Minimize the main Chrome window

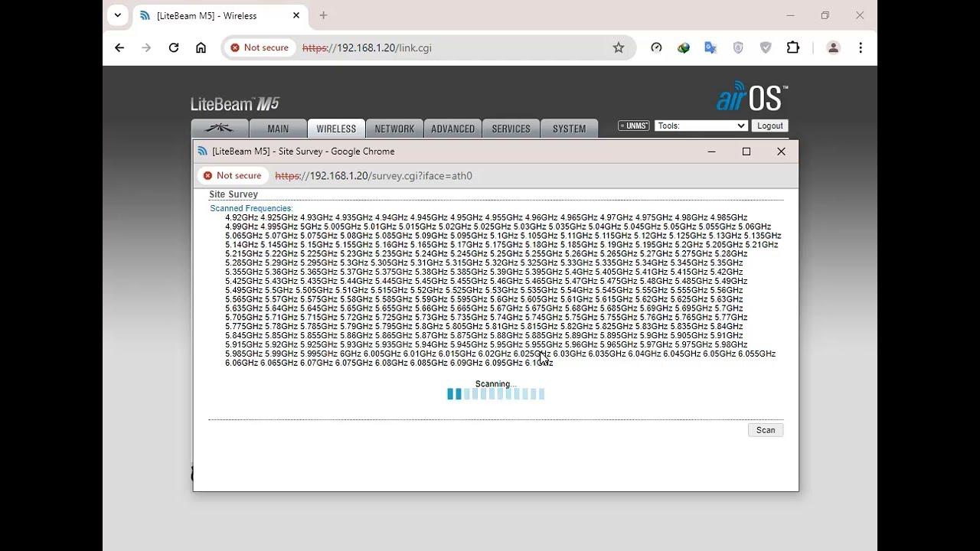point(791,15)
